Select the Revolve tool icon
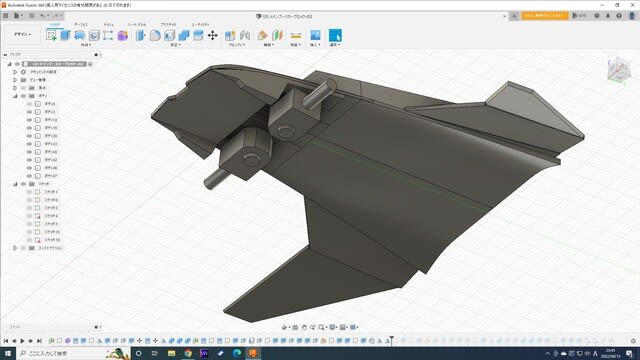Image resolution: width=640 pixels, height=360 pixels. 80,36
